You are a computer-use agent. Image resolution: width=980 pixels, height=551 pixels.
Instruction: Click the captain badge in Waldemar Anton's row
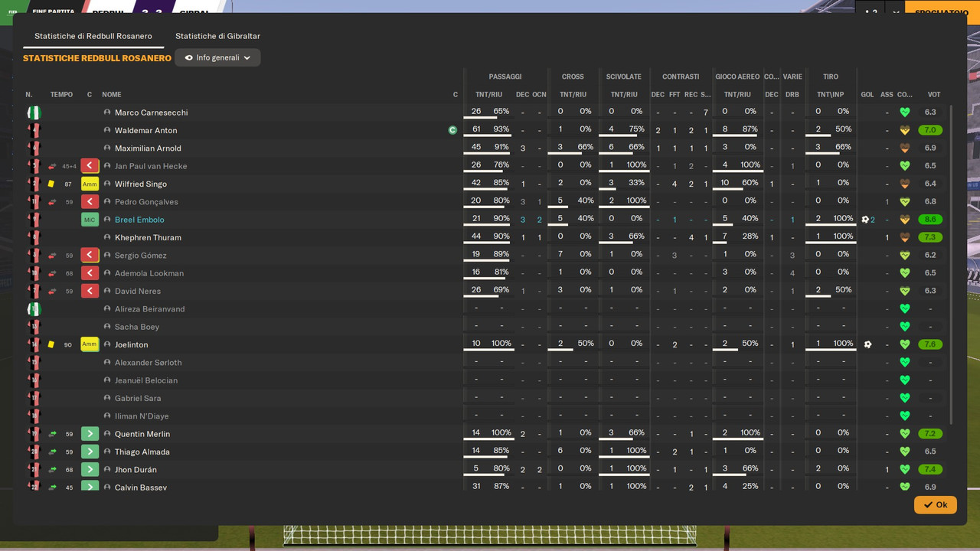[452, 130]
